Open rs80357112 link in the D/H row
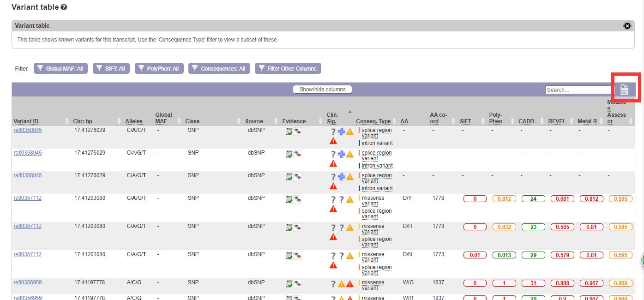This screenshot has height=300, width=644. coord(28,226)
